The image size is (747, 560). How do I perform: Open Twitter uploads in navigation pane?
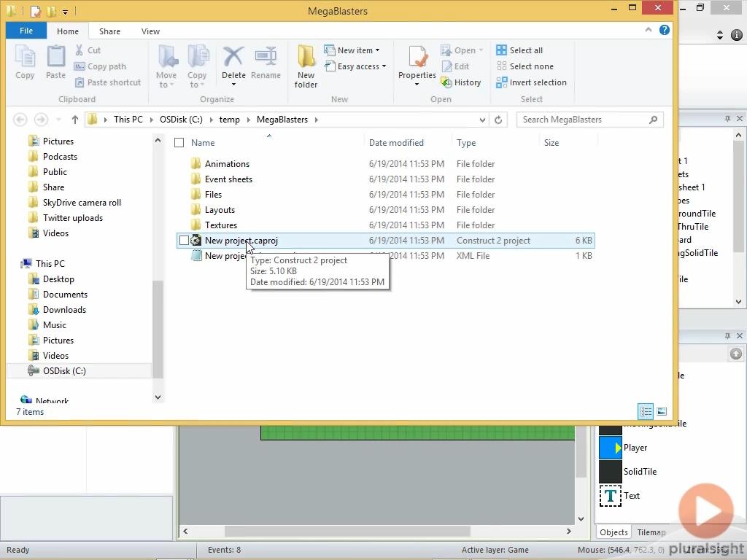(x=73, y=217)
